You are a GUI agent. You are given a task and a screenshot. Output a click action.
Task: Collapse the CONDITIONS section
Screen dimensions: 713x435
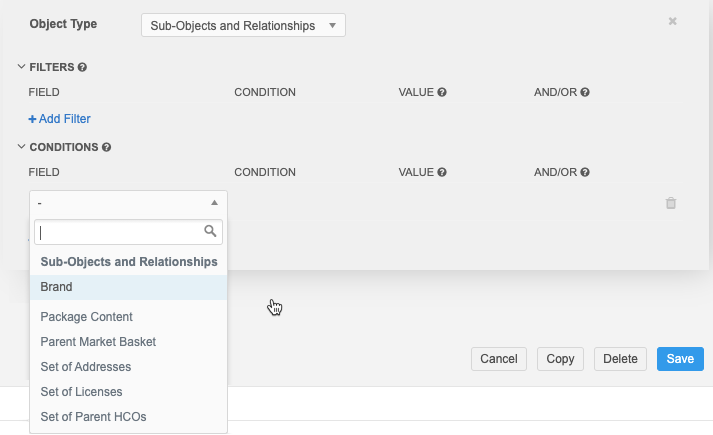[x=22, y=147]
